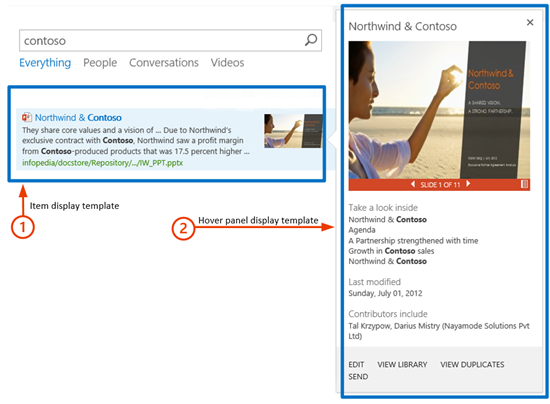
Task: Click the contoso search input field
Action: [x=170, y=41]
